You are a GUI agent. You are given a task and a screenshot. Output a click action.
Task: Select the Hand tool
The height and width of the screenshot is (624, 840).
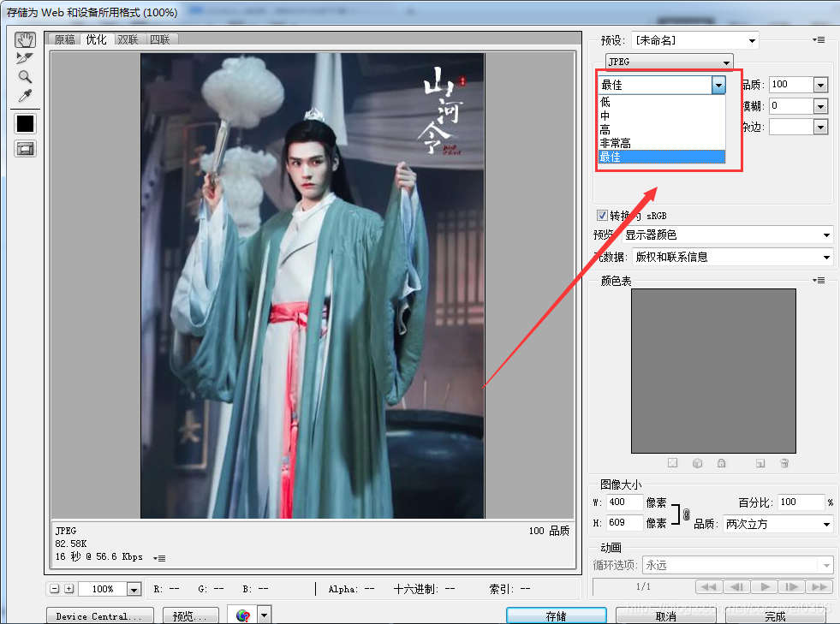point(25,40)
